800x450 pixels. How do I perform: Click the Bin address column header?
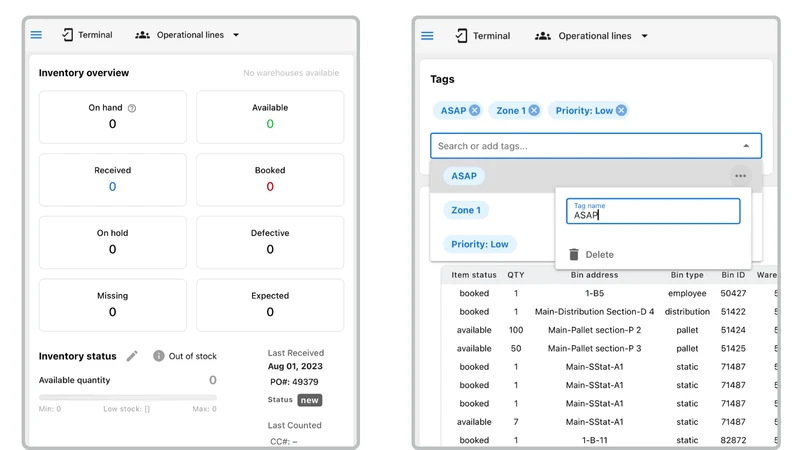(x=594, y=275)
